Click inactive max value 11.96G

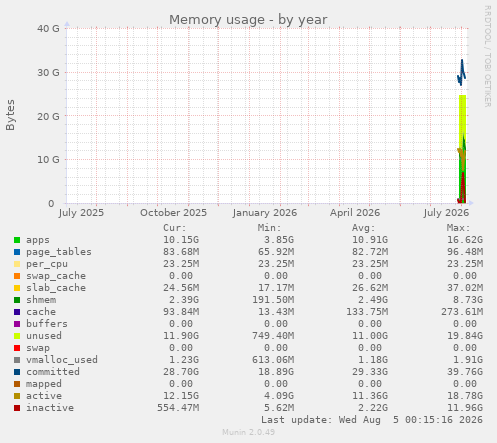465,408
